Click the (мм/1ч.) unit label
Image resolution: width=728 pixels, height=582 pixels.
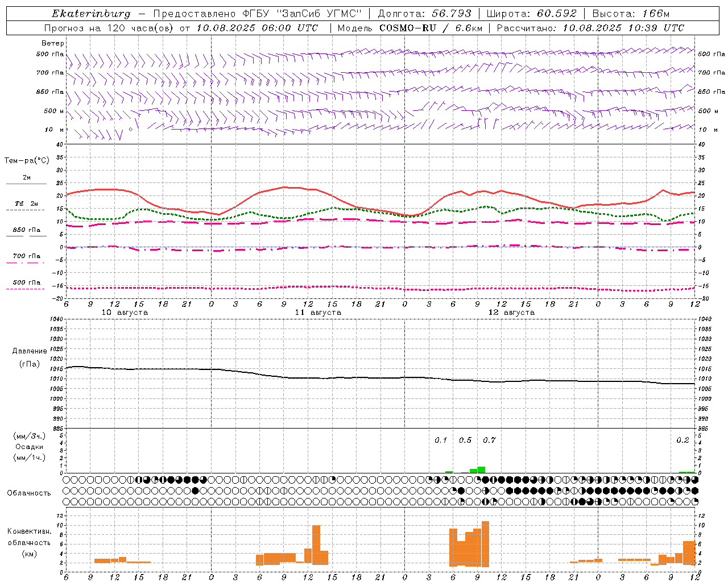click(30, 458)
